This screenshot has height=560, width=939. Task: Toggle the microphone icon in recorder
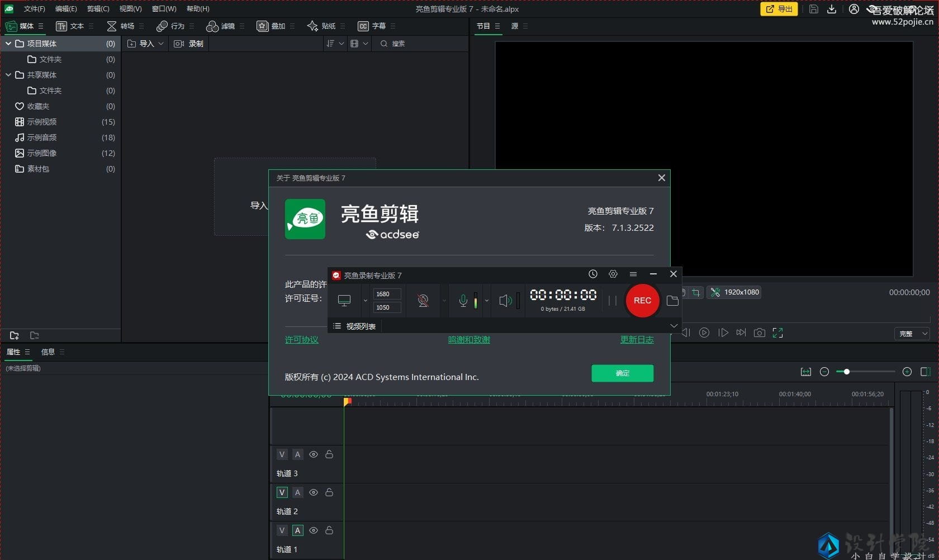[463, 301]
